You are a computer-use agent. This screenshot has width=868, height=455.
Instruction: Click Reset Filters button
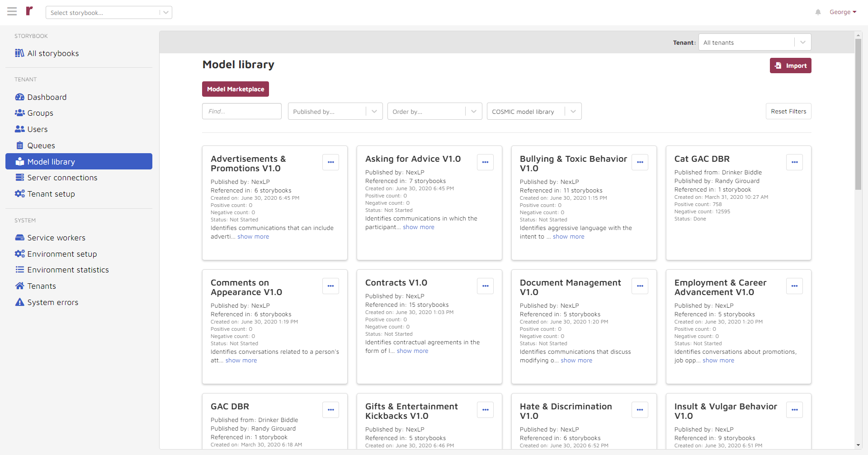pos(788,112)
